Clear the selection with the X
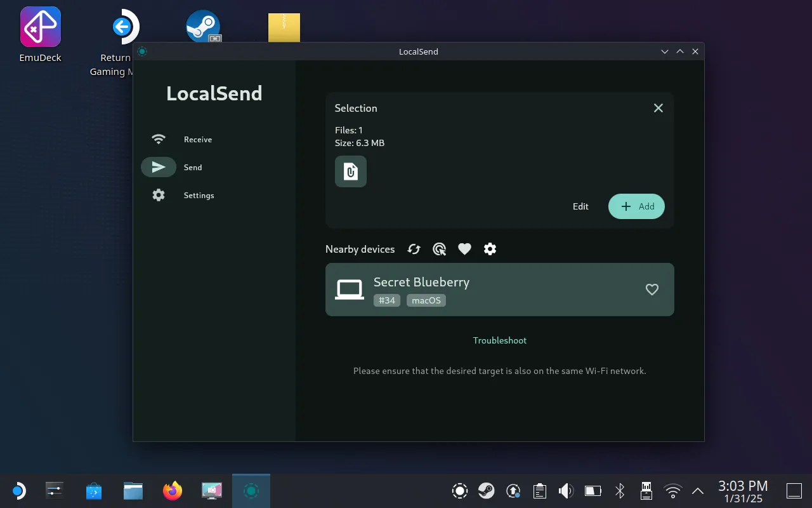Image resolution: width=812 pixels, height=508 pixels. tap(658, 109)
